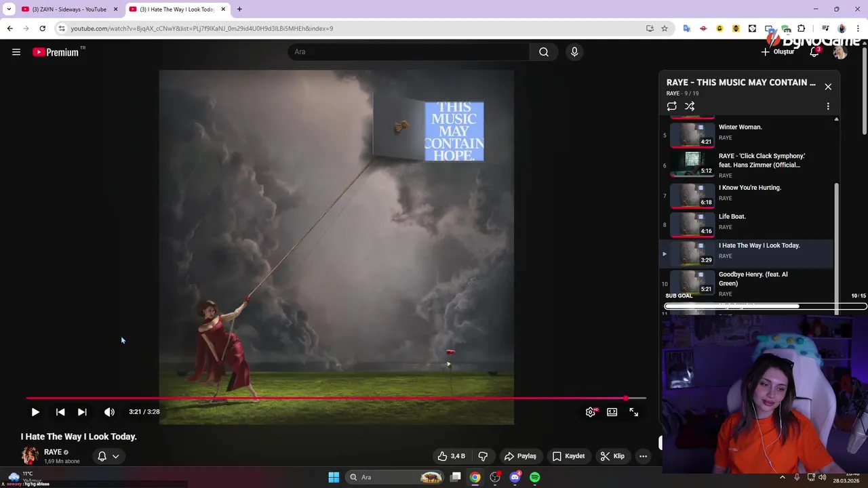Open Chrome three-dot menu
The image size is (868, 488).
click(x=859, y=28)
